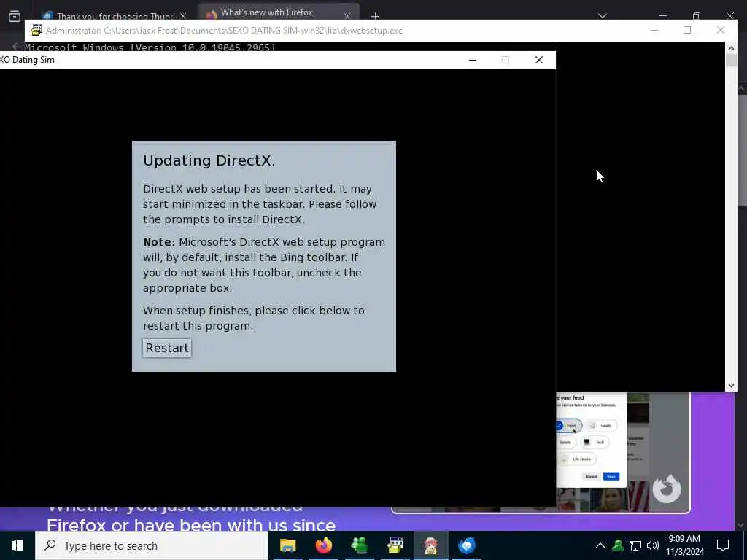Switch to Firefox from the taskbar
Screen dimensions: 747x560
323,545
